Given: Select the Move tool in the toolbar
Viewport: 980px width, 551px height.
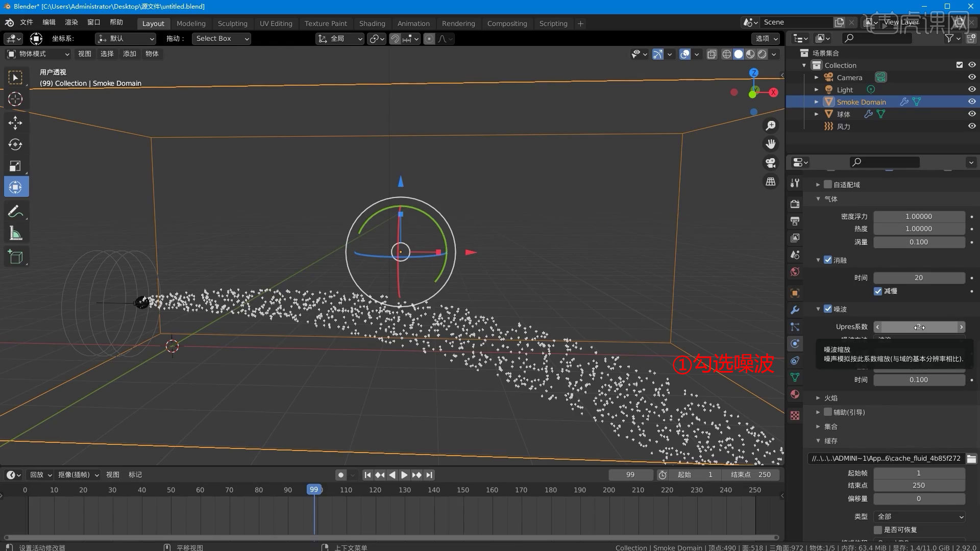Looking at the screenshot, I should pyautogui.click(x=16, y=123).
